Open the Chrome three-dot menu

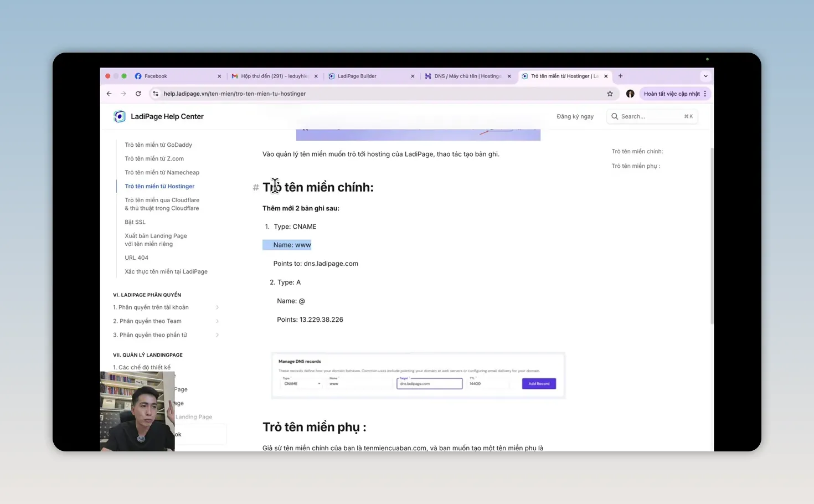click(705, 94)
